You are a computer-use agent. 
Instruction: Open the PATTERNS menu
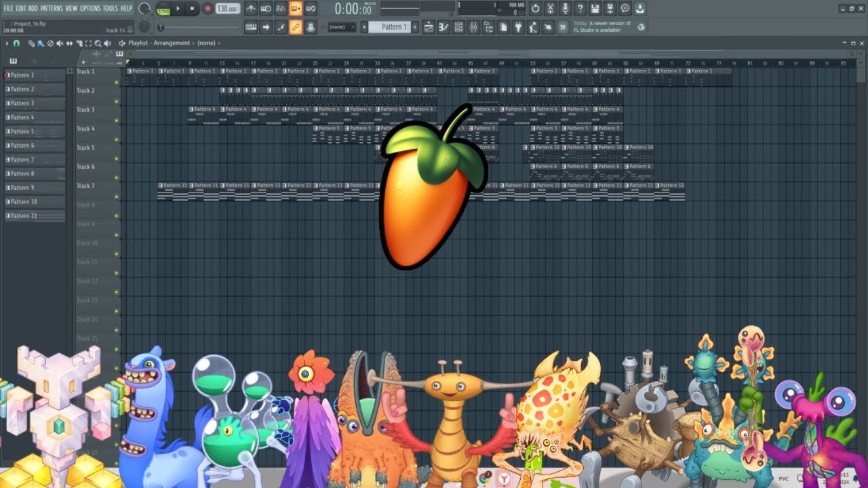click(x=52, y=8)
